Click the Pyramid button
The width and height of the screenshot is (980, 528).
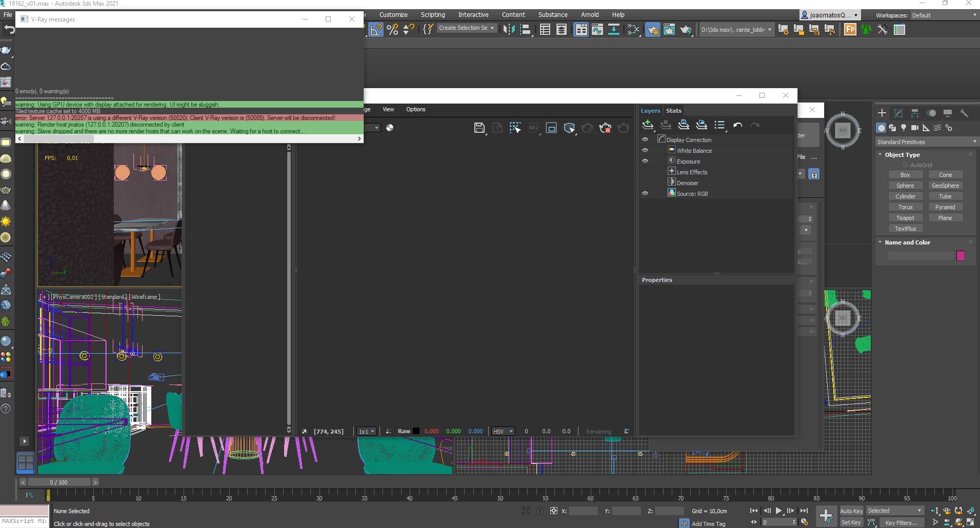pyautogui.click(x=945, y=207)
